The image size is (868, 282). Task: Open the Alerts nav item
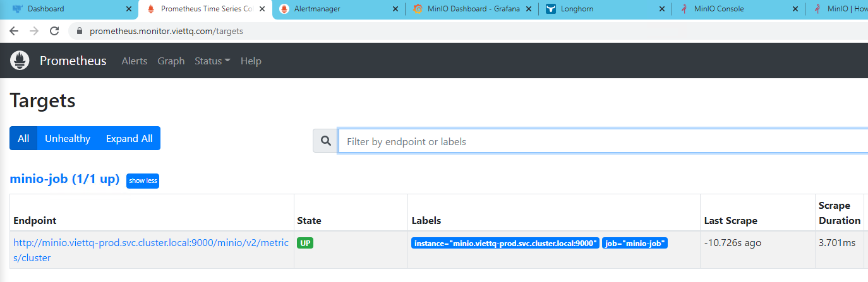(135, 61)
